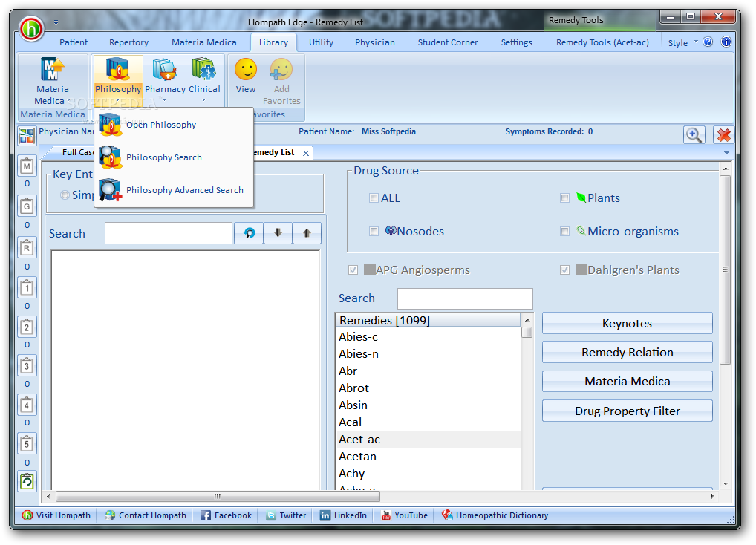
Task: Switch to the Student Corner ribbon tab
Action: pos(448,42)
